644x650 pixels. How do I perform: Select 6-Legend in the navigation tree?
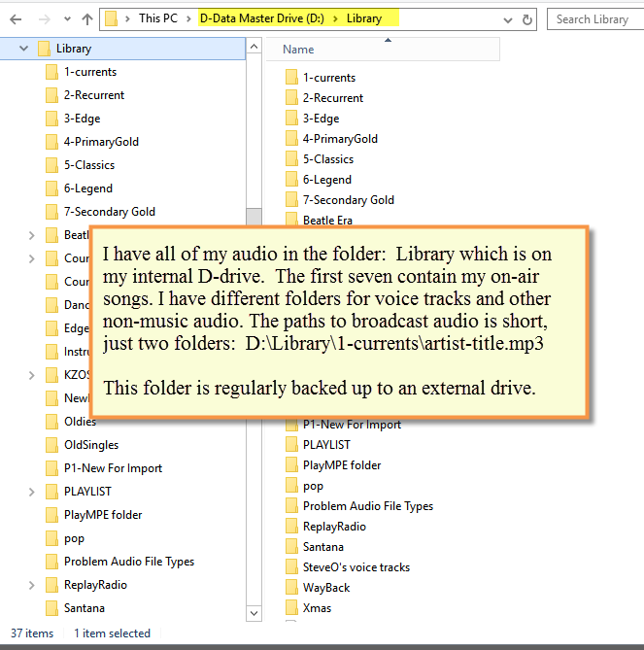[87, 188]
